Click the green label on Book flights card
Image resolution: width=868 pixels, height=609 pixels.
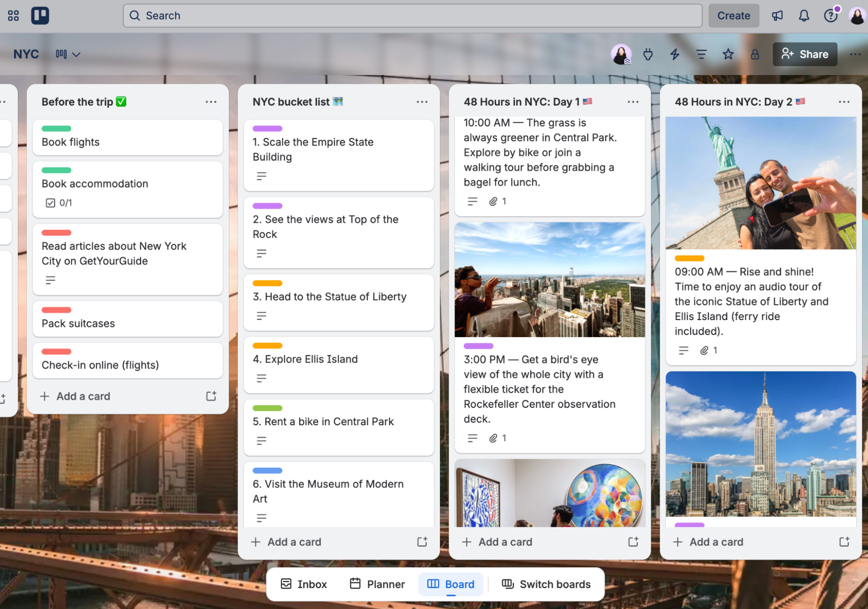pos(56,128)
